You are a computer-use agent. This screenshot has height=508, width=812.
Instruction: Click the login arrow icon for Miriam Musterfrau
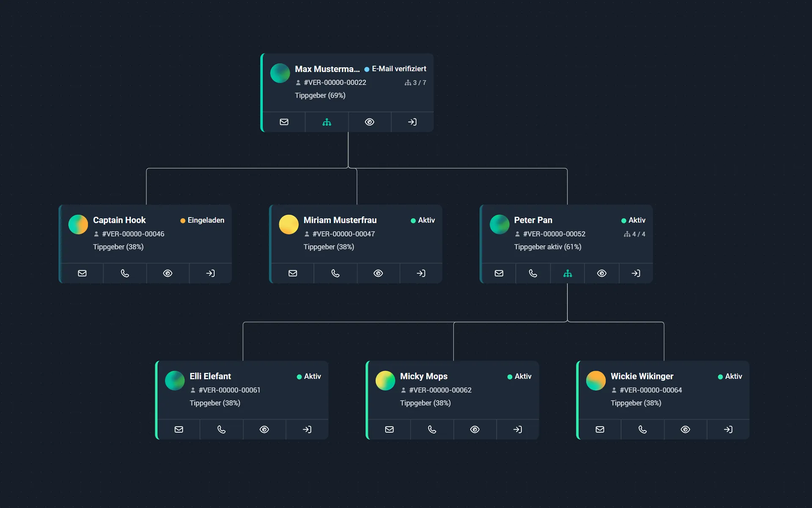coord(421,273)
